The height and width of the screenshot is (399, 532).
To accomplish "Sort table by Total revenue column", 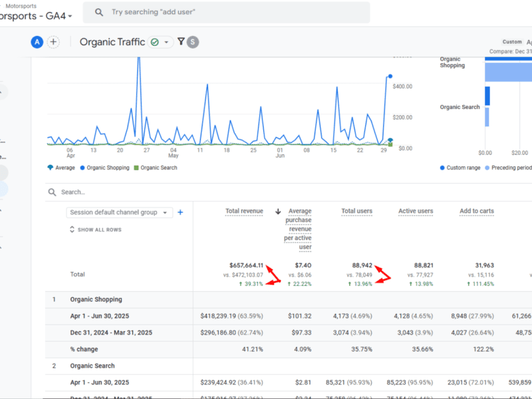I will click(x=244, y=211).
